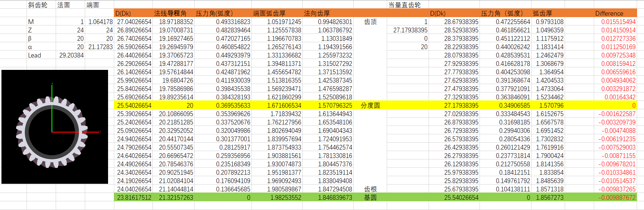Click the cell 0.18412151
Image resolution: width=644 pixels, height=210 pixels.
pos(514,173)
